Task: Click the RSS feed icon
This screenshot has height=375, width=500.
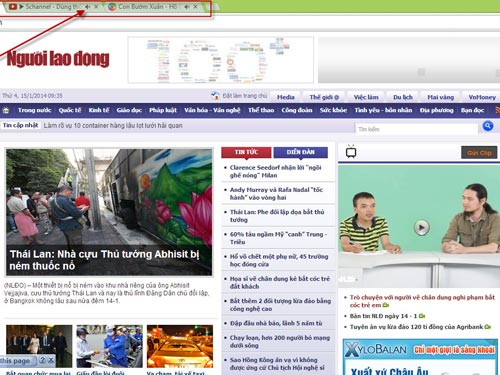Action: [x=498, y=110]
